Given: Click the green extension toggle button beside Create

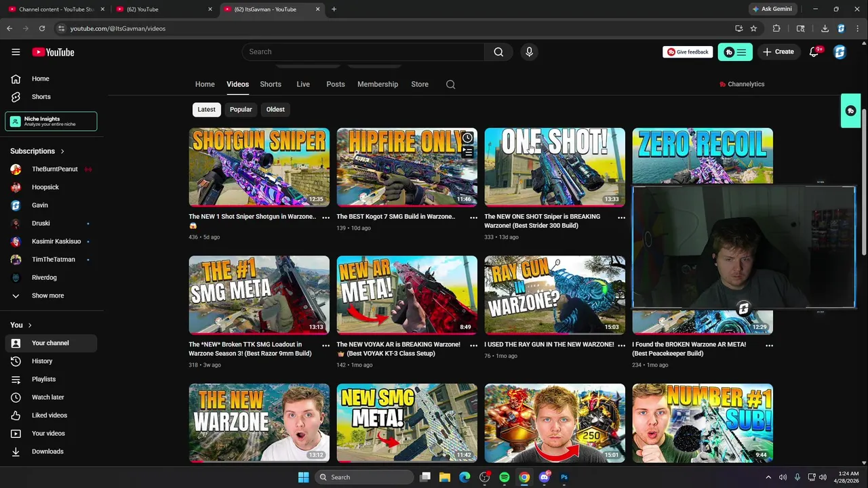Looking at the screenshot, I should 735,52.
